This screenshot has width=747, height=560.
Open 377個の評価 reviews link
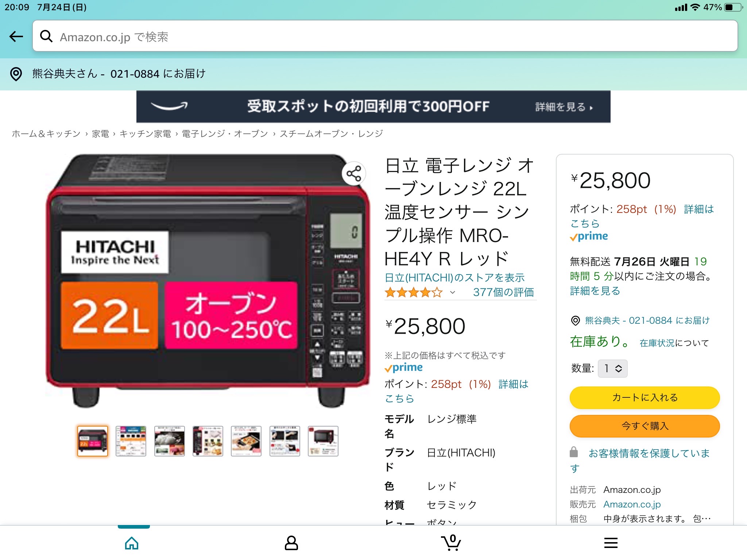pos(503,292)
